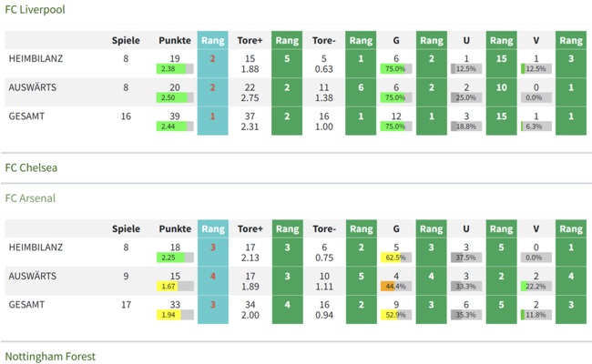Click Tore+ column header in Arsenal table
The width and height of the screenshot is (592, 364).
(250, 228)
